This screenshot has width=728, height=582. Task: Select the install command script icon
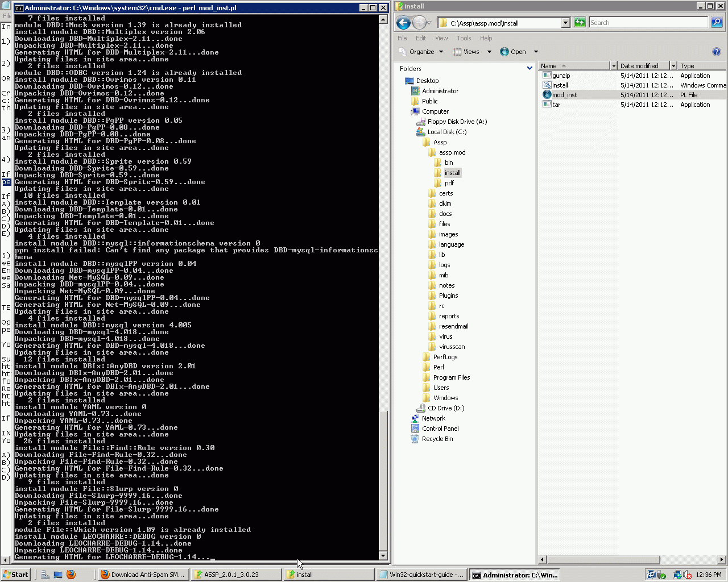(x=547, y=85)
